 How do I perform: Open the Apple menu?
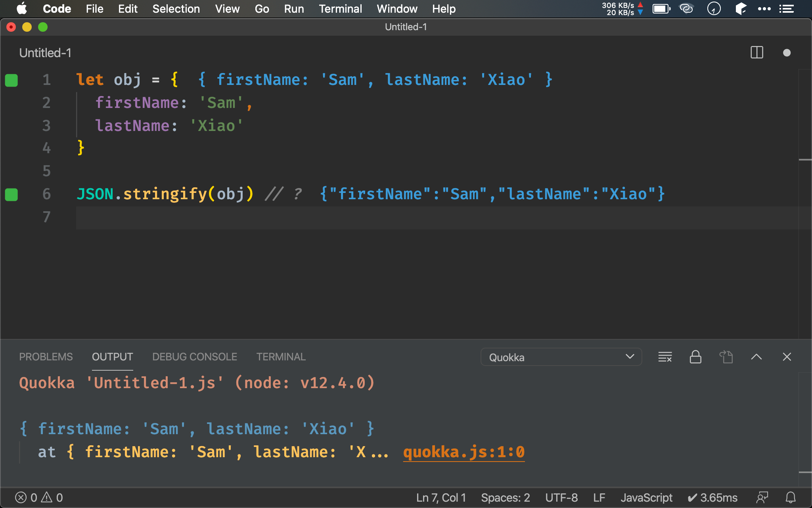point(22,9)
